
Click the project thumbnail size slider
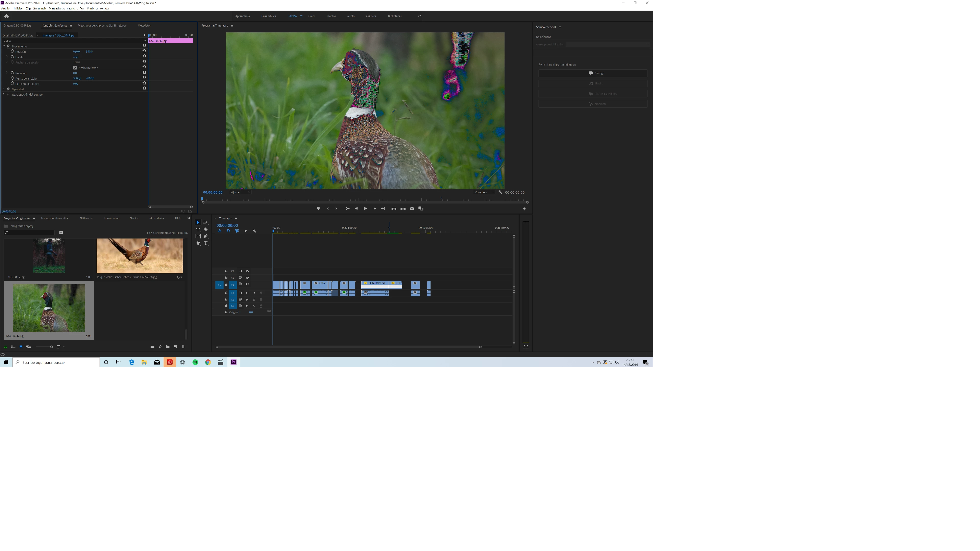(51, 347)
